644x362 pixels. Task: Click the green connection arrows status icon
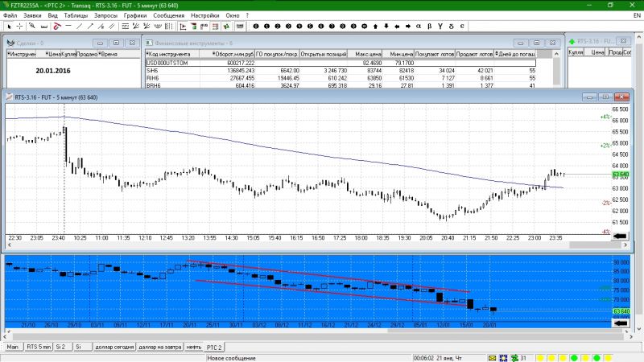point(514,358)
